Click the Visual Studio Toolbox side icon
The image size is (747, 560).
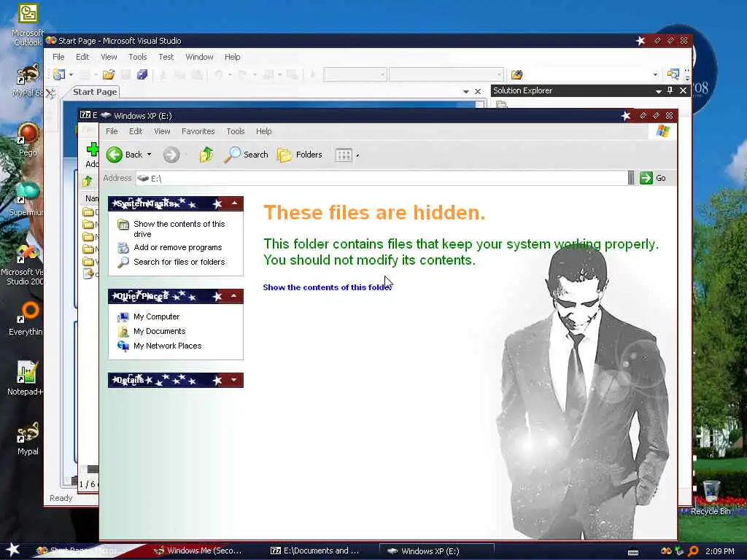(x=50, y=93)
